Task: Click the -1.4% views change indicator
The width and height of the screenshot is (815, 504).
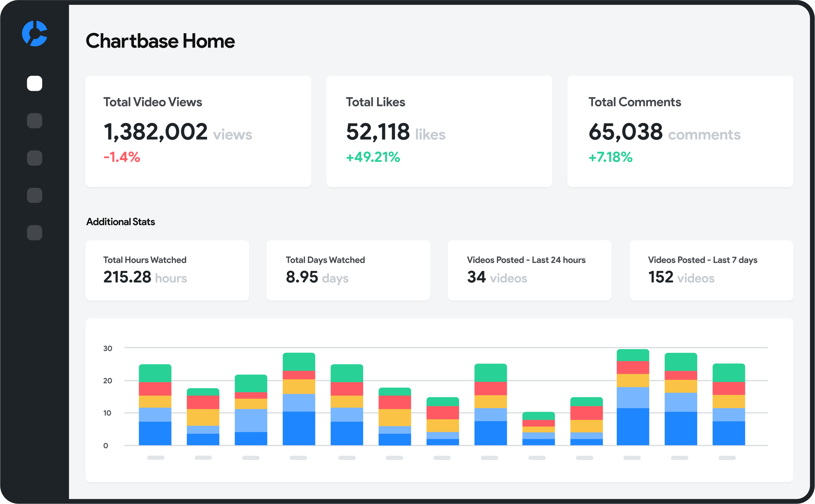Action: (122, 157)
